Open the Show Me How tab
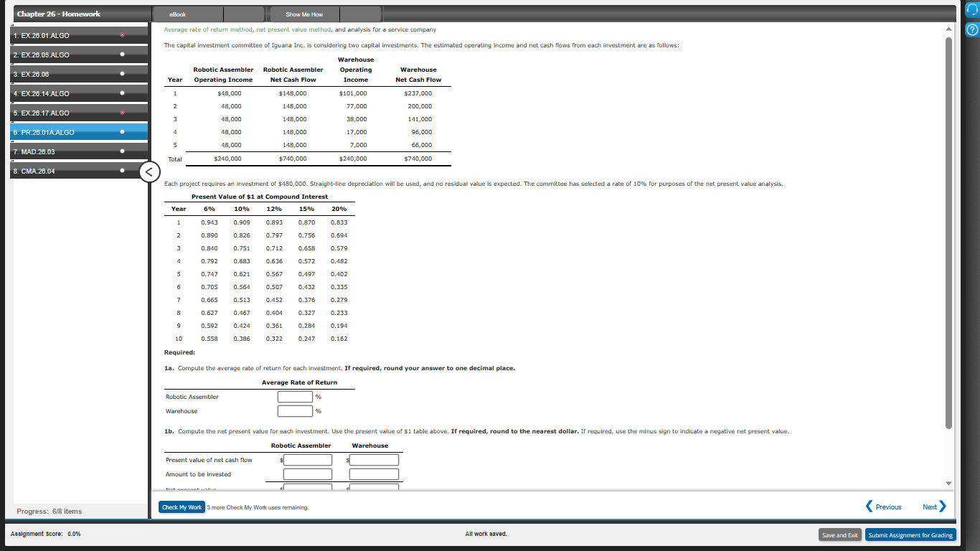Image resolution: width=980 pixels, height=551 pixels. (304, 14)
